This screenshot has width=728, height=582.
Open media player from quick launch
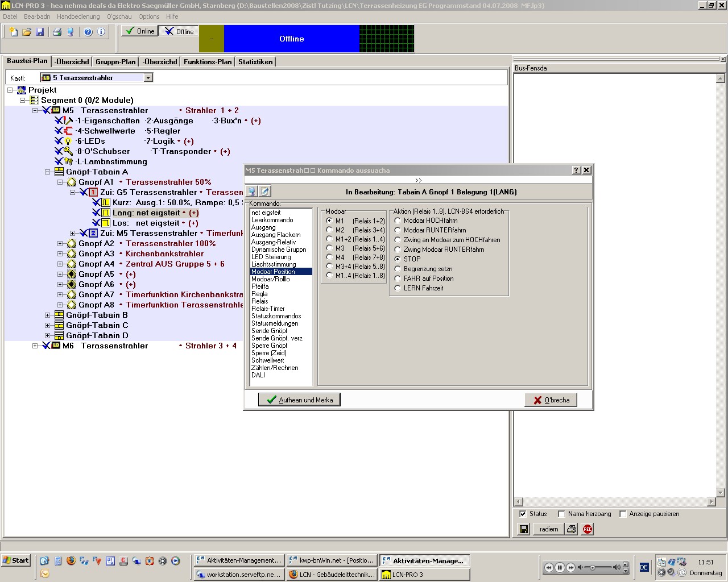[x=175, y=561]
